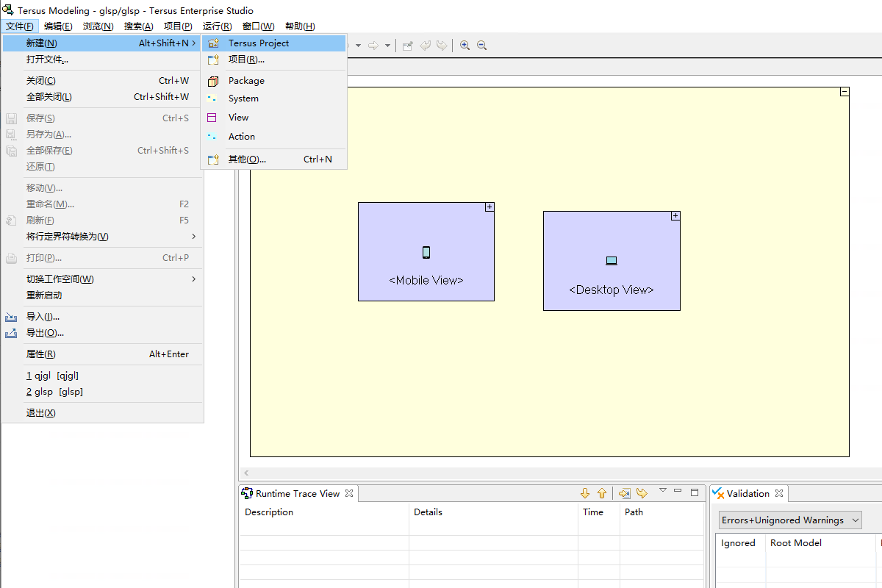Click the <Desktop View> label
Screen dimensions: 882x588
612,290
